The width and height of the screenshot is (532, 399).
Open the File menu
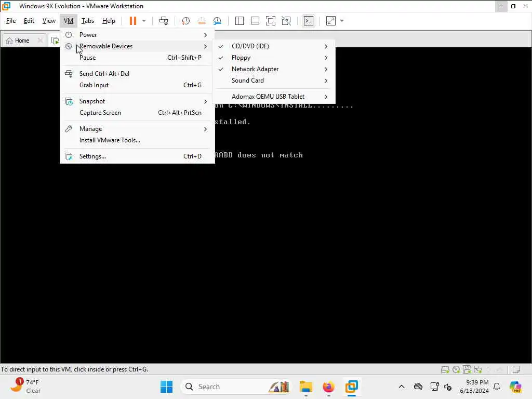point(11,21)
